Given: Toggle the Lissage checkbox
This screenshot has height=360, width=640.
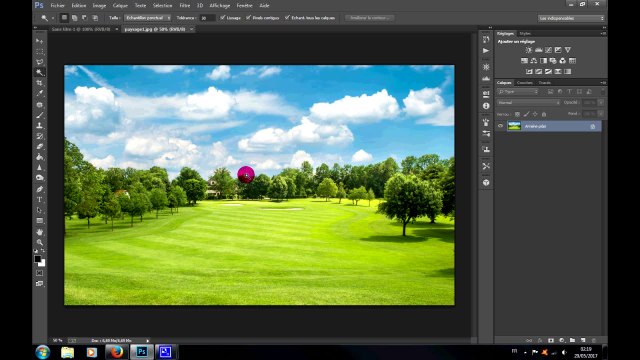Looking at the screenshot, I should (x=222, y=18).
